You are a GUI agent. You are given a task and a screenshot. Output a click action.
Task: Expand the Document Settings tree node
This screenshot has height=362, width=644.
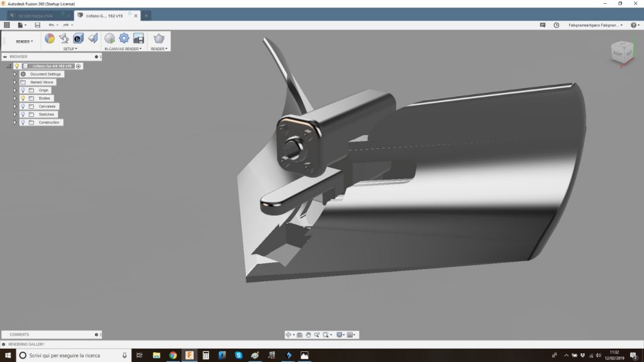coord(14,74)
